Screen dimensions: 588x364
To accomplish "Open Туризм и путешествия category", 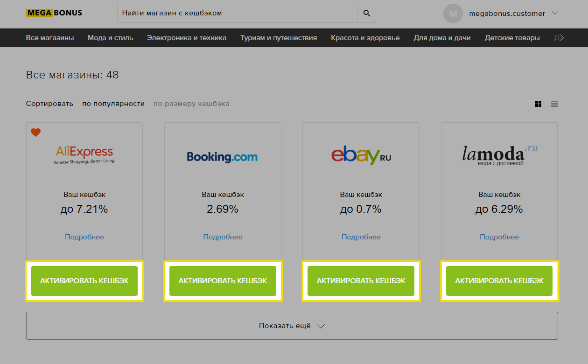I will point(279,38).
